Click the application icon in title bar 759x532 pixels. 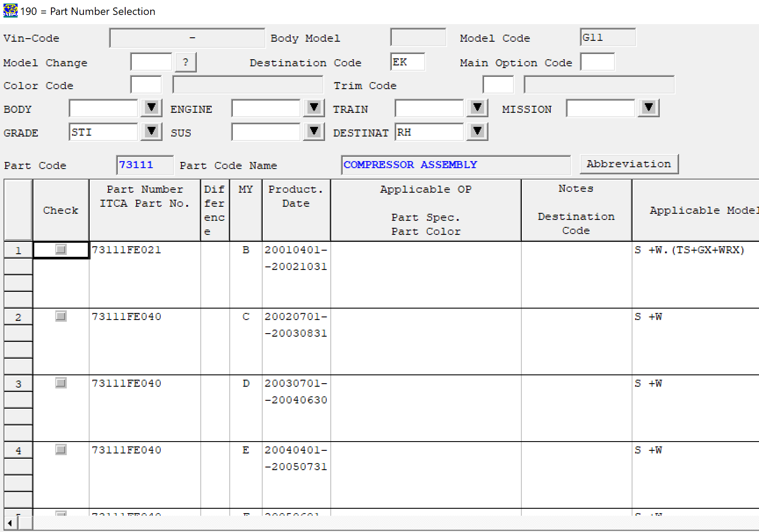point(10,11)
